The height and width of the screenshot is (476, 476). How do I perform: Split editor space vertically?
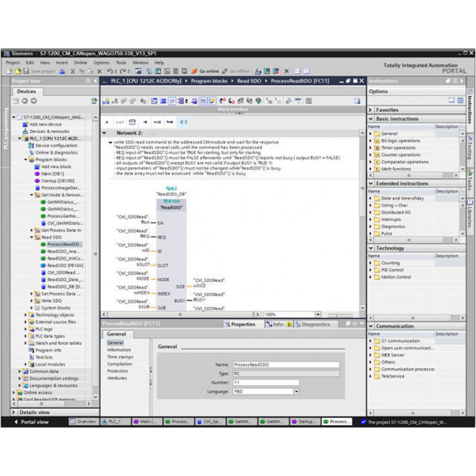coord(307,71)
